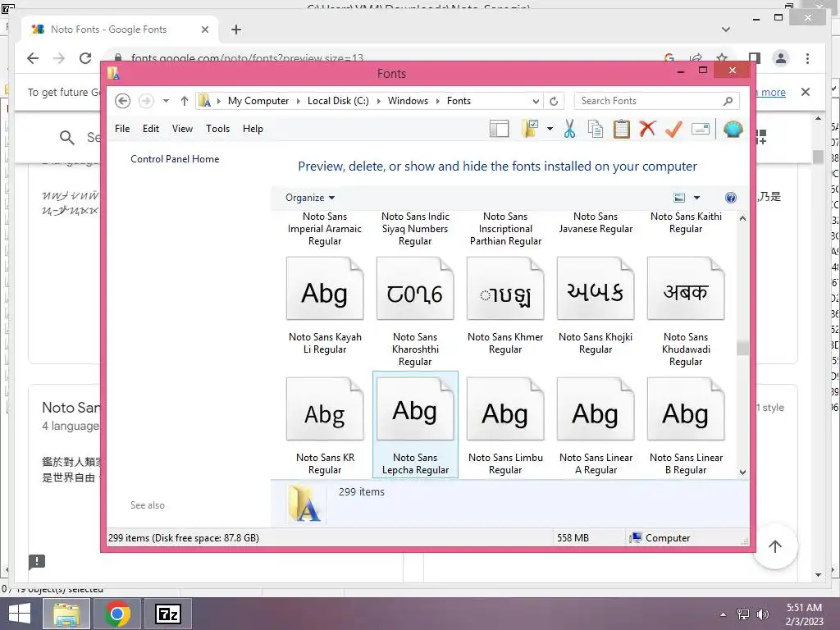Click Noto Sans Imperial Aramaic Regular label
840x630 pixels.
click(x=325, y=229)
